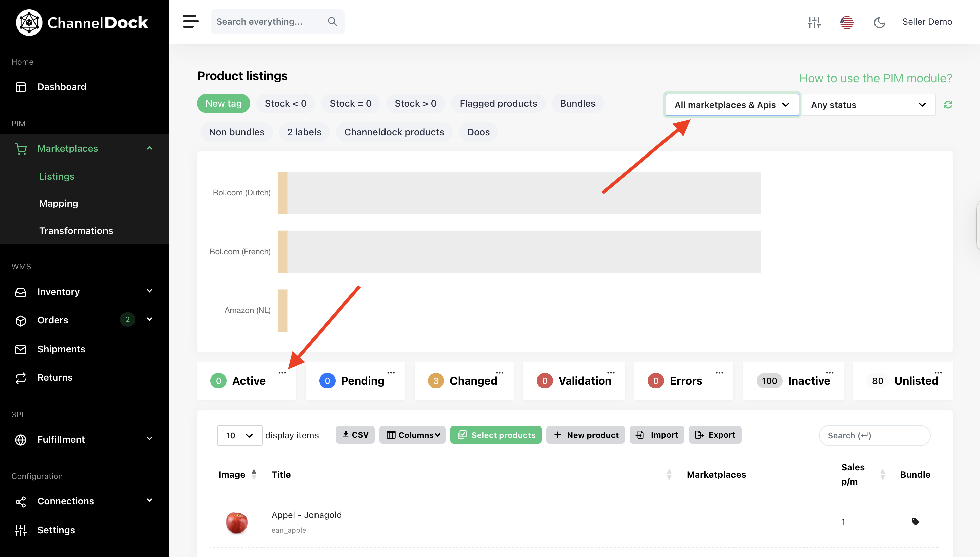Click the ChannelDock logo
The height and width of the screenshot is (557, 980).
(x=82, y=22)
